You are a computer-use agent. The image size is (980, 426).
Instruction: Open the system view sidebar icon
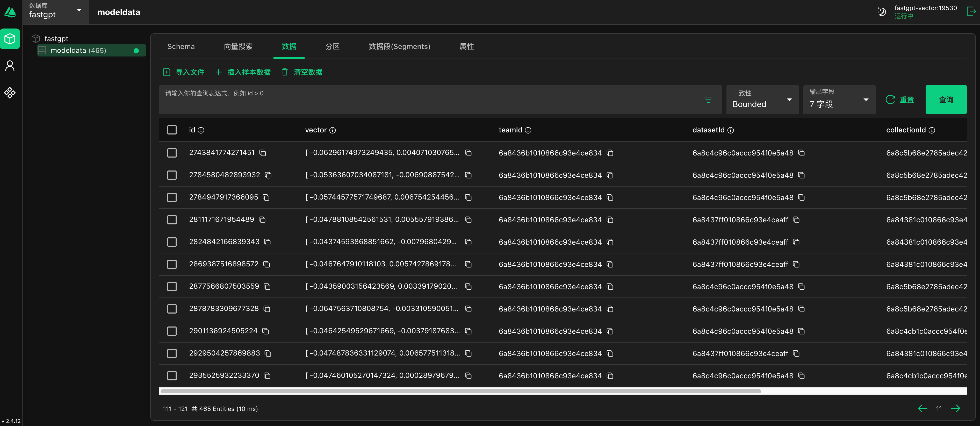[10, 93]
